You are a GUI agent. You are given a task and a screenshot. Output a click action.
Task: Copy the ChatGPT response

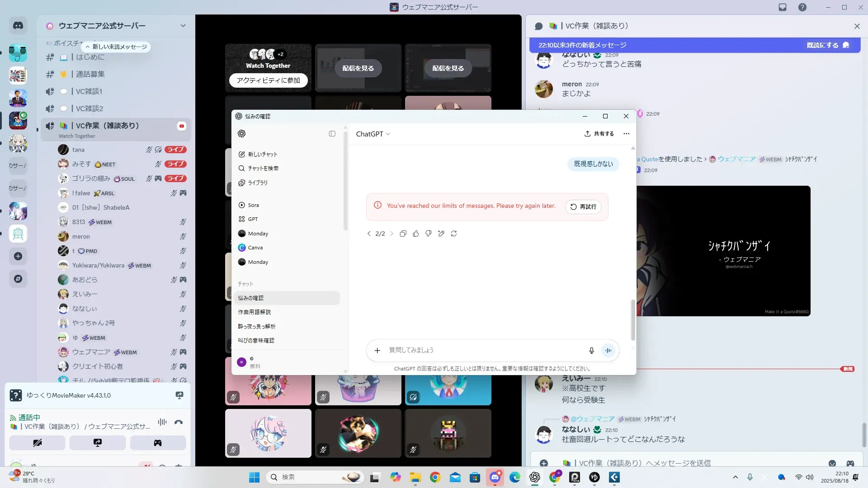click(403, 234)
